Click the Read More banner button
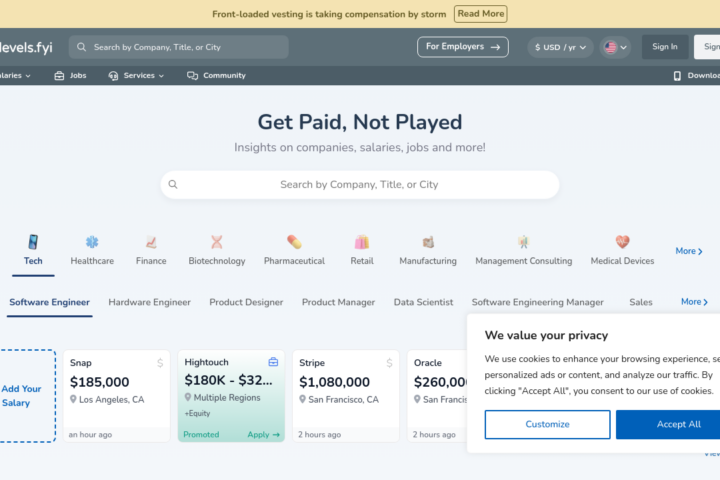This screenshot has height=480, width=720. [x=481, y=14]
